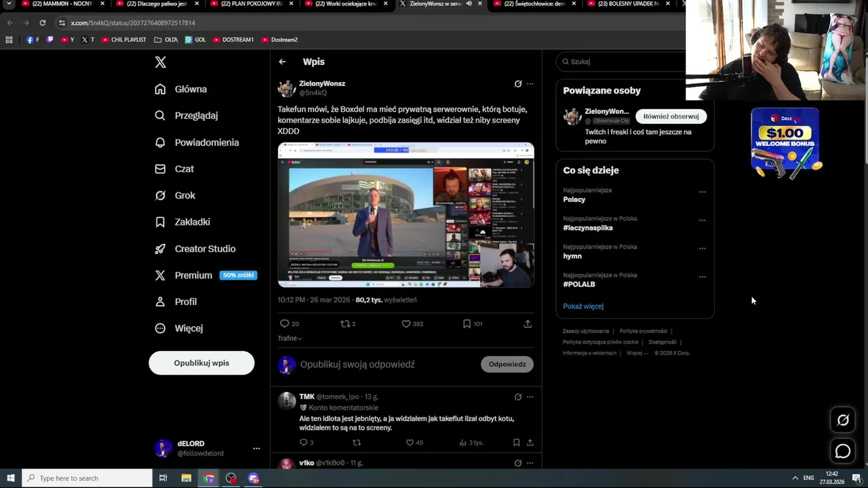Open Profil page
The image size is (868, 488).
click(176, 302)
